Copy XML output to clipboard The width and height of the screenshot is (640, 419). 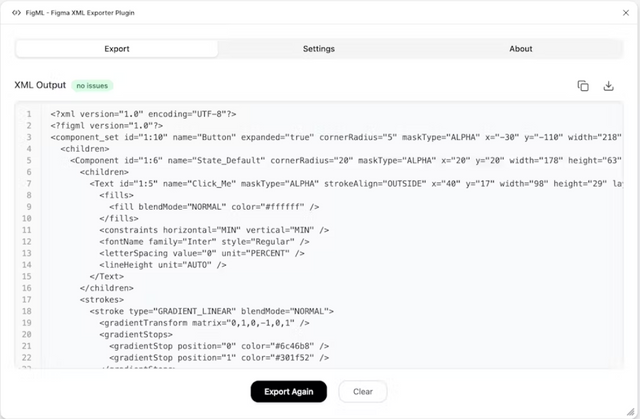[583, 86]
